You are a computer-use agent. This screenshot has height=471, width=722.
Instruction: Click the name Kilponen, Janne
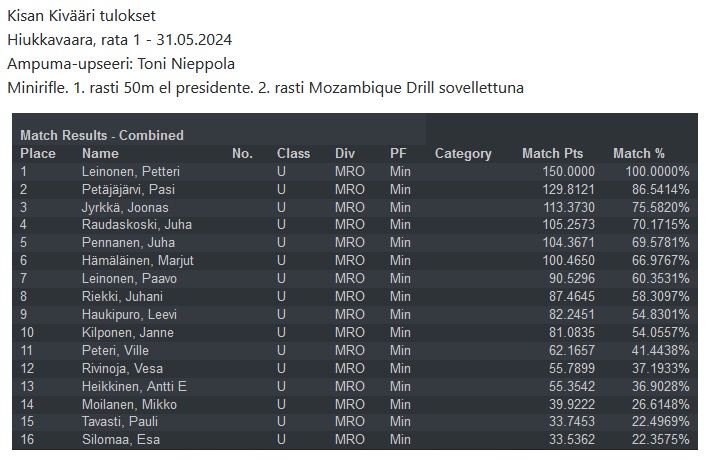tap(128, 332)
